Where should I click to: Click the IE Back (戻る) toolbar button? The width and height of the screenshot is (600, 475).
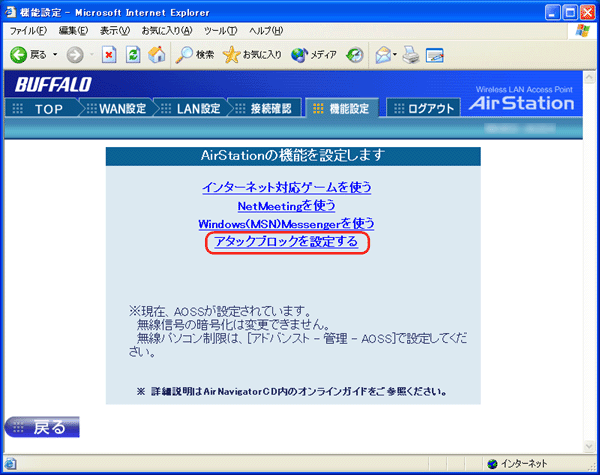click(28, 55)
